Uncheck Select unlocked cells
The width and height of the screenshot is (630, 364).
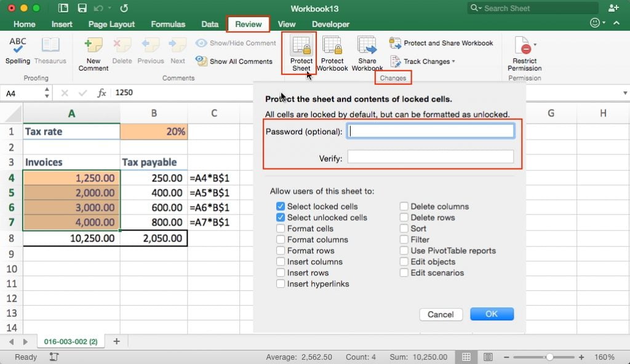point(281,218)
